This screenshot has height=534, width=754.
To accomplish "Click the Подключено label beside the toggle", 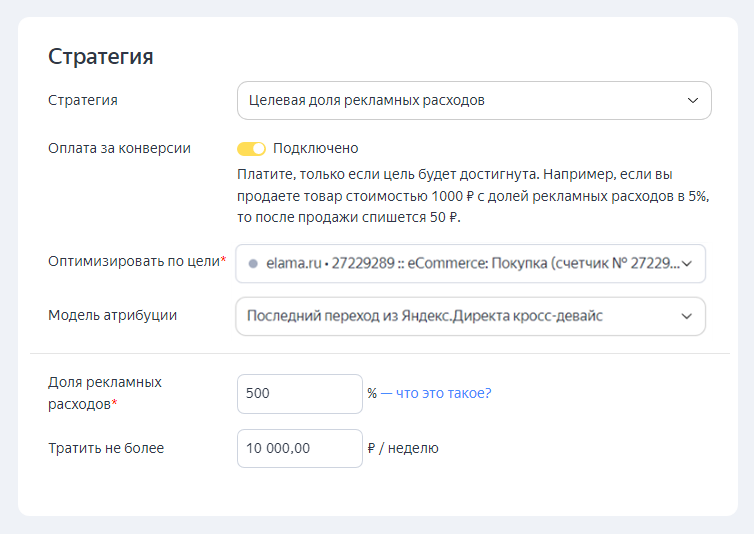I will click(315, 149).
